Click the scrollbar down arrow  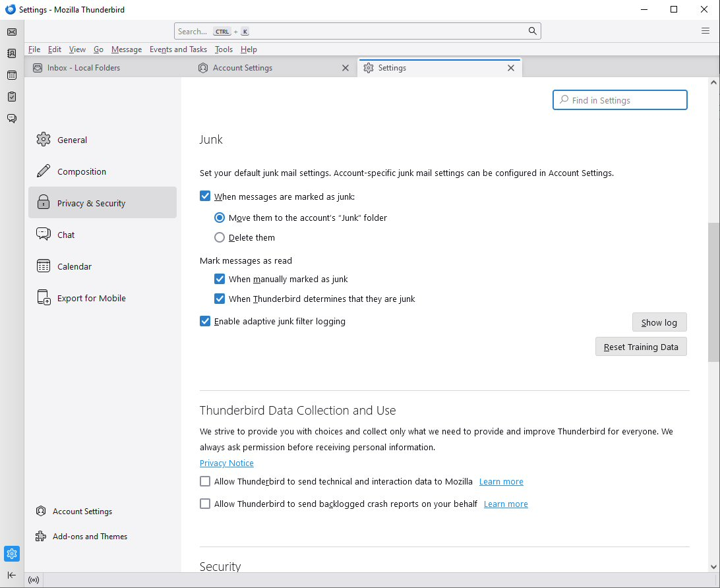(x=713, y=566)
